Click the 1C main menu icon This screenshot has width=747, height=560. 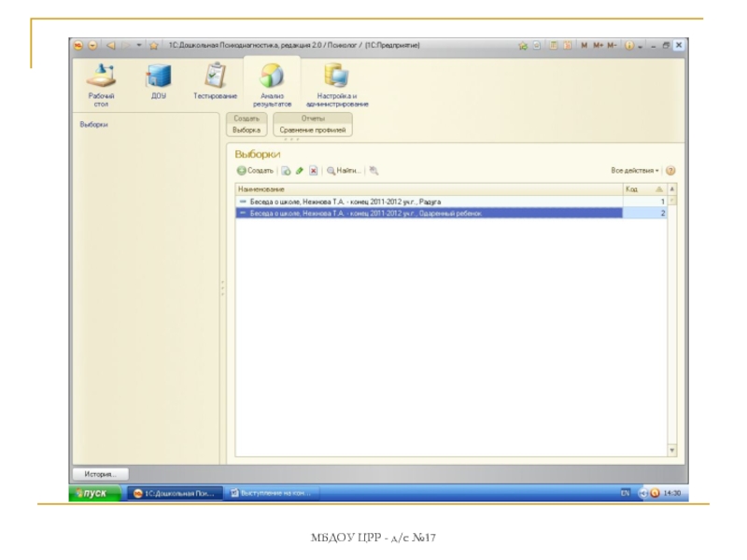(x=78, y=45)
